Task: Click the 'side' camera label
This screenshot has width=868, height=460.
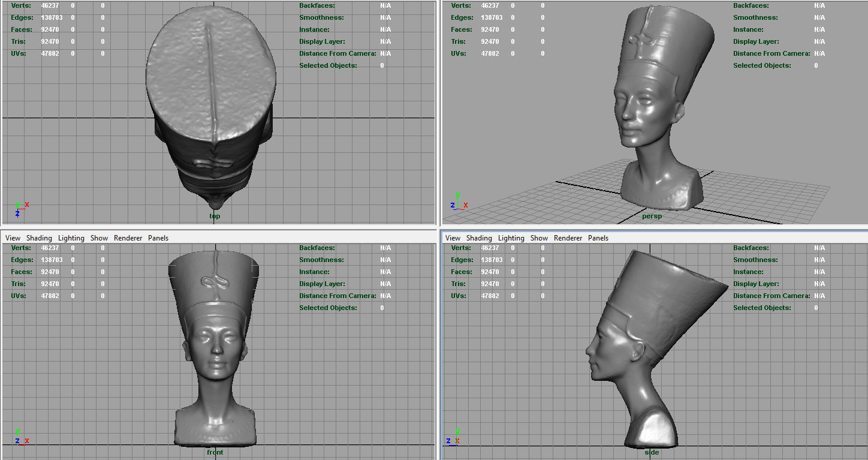Action: click(652, 452)
